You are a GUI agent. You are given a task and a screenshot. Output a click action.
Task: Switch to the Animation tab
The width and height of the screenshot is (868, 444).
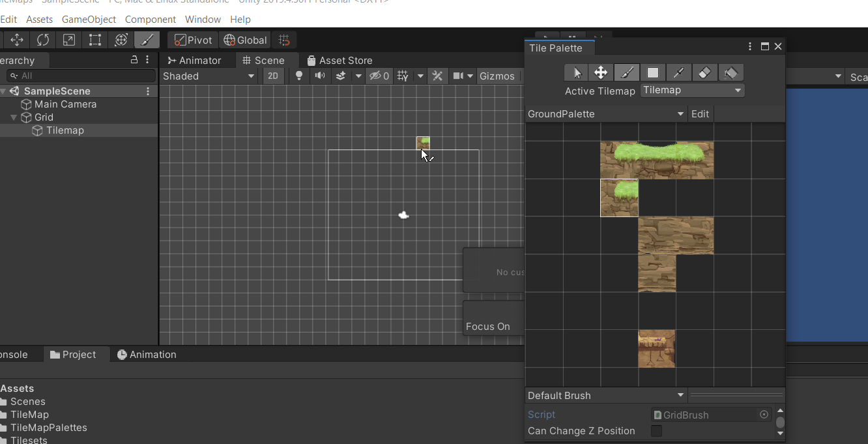pos(147,355)
